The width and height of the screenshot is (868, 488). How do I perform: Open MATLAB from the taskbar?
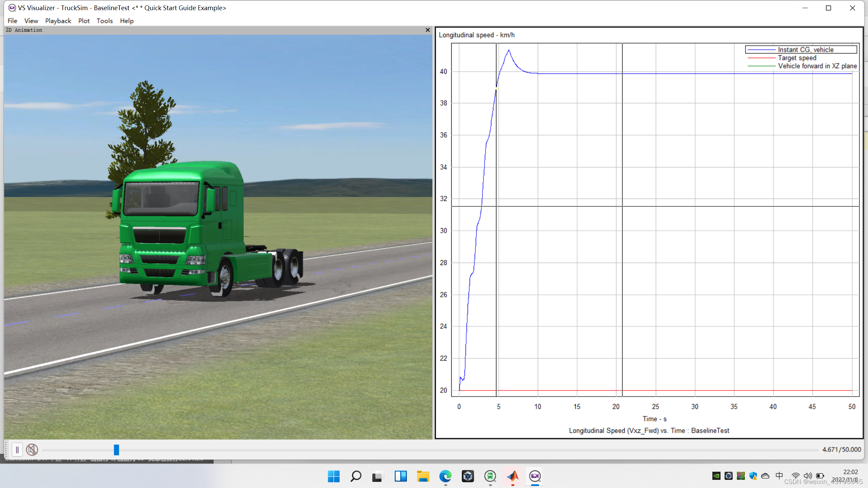(x=513, y=476)
